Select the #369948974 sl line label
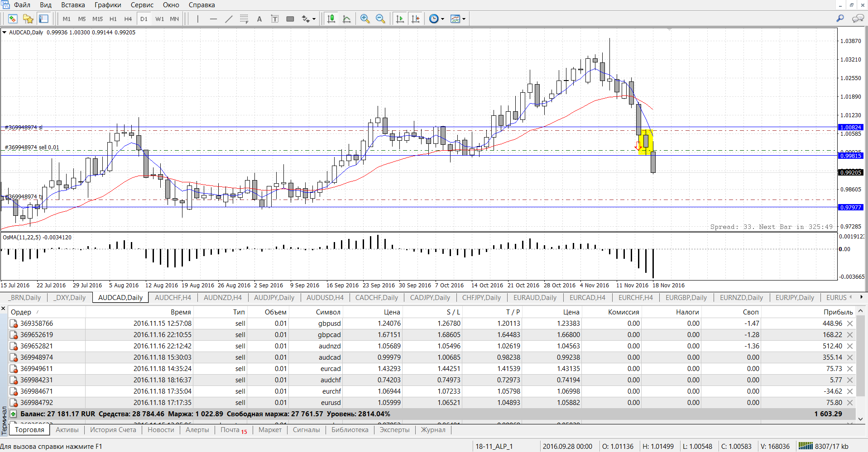 coord(23,127)
